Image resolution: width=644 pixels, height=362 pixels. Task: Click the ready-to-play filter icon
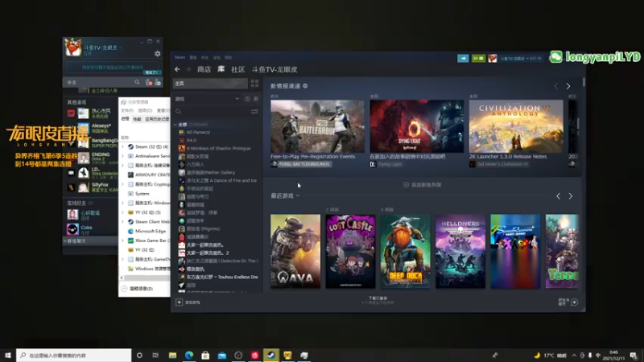click(256, 99)
